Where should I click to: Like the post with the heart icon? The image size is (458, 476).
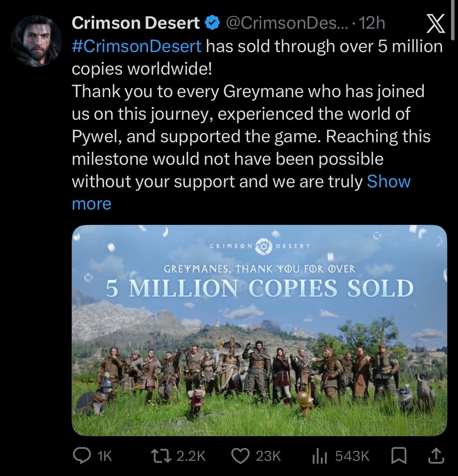(x=240, y=456)
